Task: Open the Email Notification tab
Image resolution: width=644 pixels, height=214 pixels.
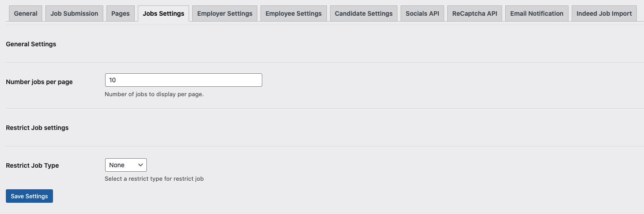Action: (x=537, y=13)
